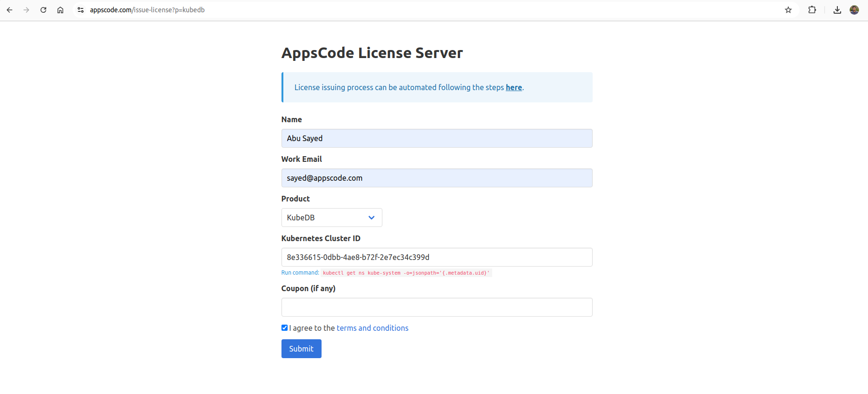Uncheck the agree to terms checkbox
Image resolution: width=868 pixels, height=394 pixels.
point(284,328)
